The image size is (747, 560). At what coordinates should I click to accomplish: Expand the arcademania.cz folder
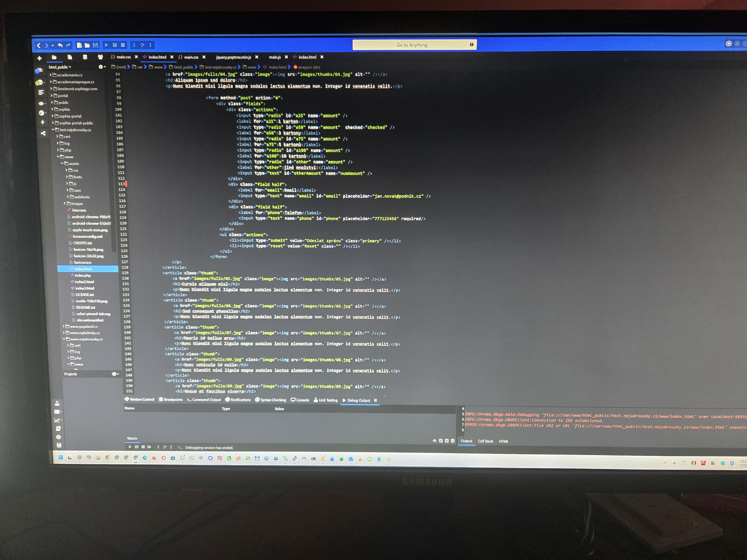(51, 75)
